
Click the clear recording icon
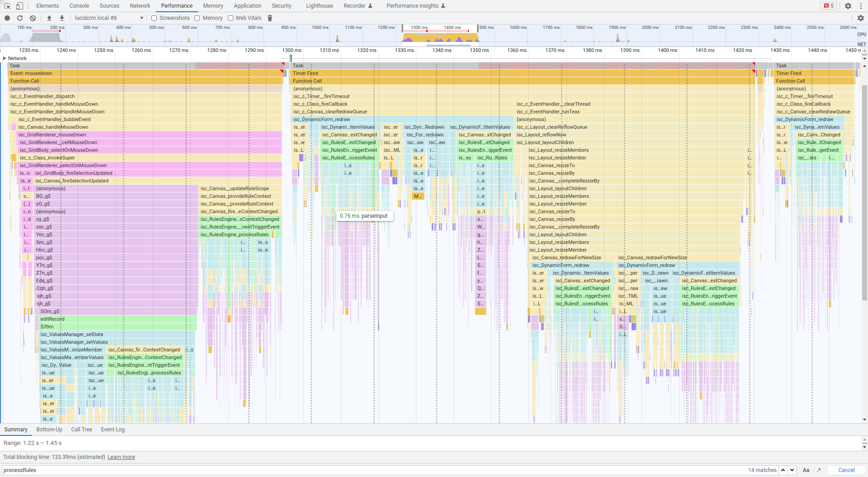33,18
